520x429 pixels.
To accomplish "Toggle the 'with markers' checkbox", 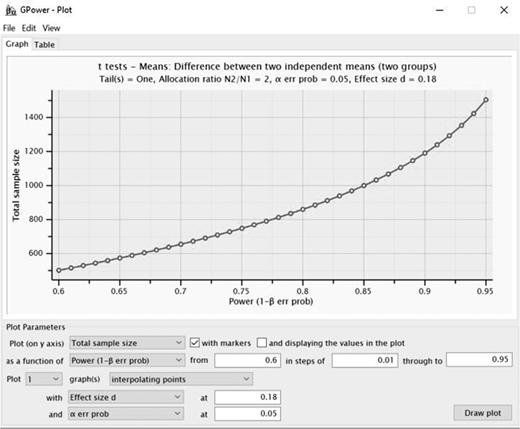I will pyautogui.click(x=195, y=343).
